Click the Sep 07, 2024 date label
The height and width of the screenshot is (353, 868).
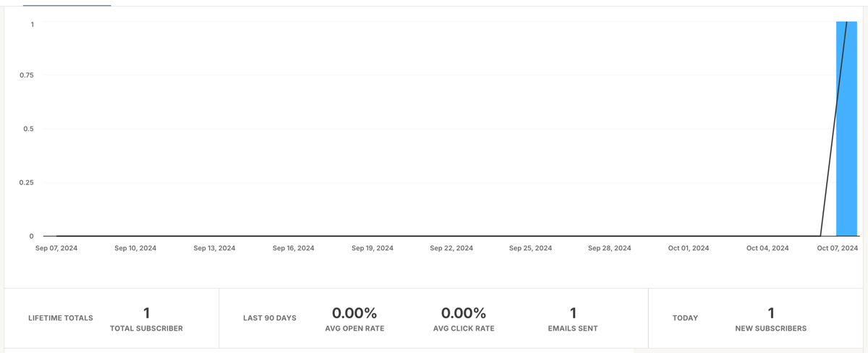click(x=56, y=248)
